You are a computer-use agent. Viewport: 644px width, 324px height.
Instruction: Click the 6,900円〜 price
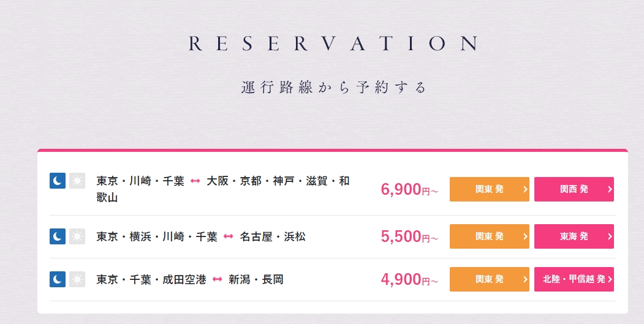point(409,189)
